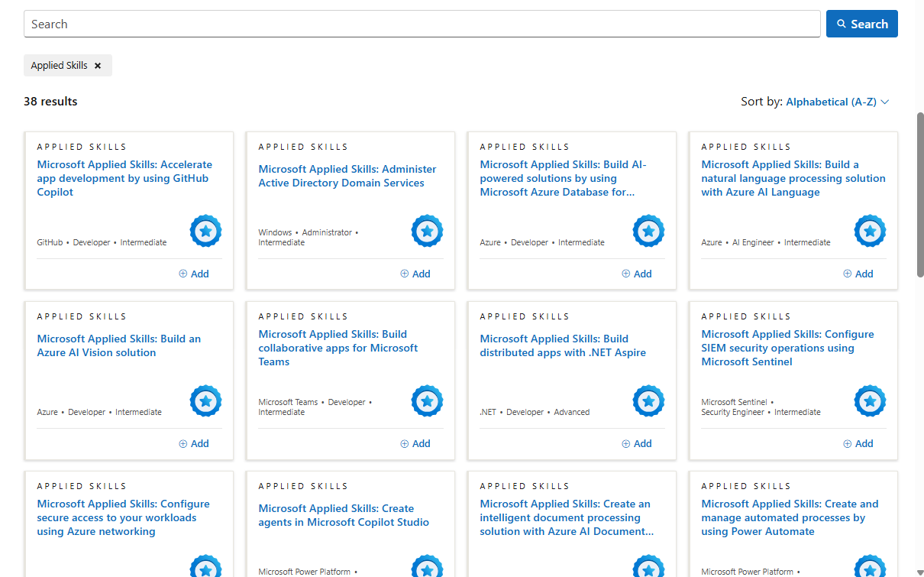Open Build AI-powered solutions Azure Database link
The height and width of the screenshot is (577, 924).
click(x=564, y=178)
